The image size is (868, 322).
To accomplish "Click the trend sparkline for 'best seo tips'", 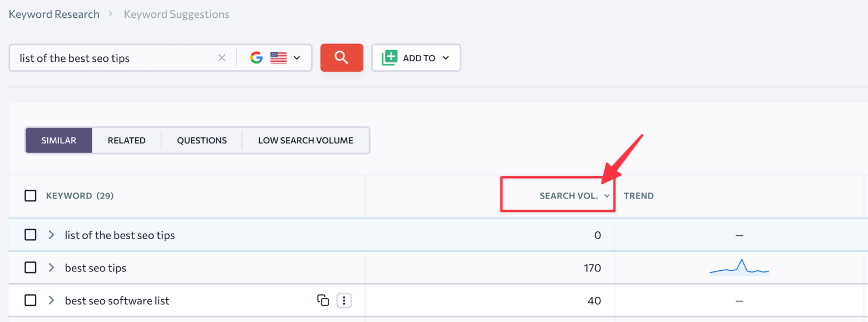I will pyautogui.click(x=739, y=267).
